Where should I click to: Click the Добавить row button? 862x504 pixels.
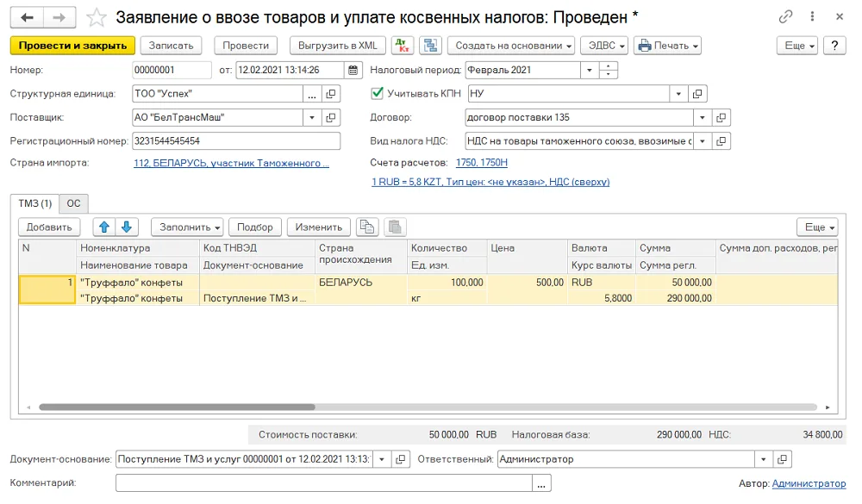pos(49,227)
